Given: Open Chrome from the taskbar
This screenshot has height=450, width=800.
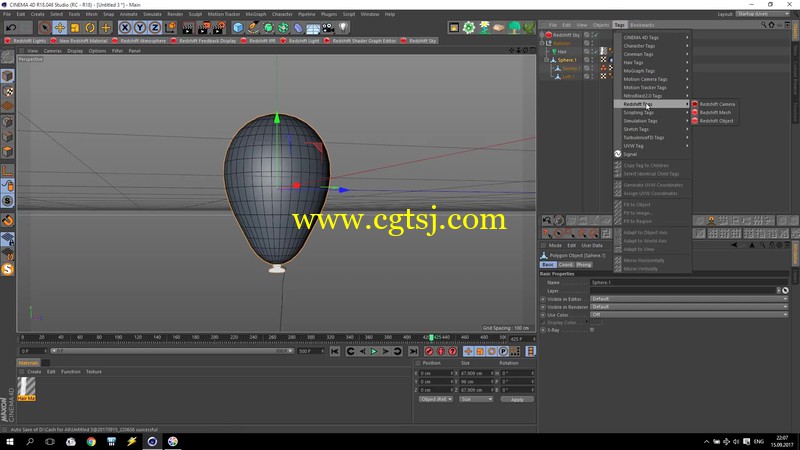Looking at the screenshot, I should click(x=91, y=441).
